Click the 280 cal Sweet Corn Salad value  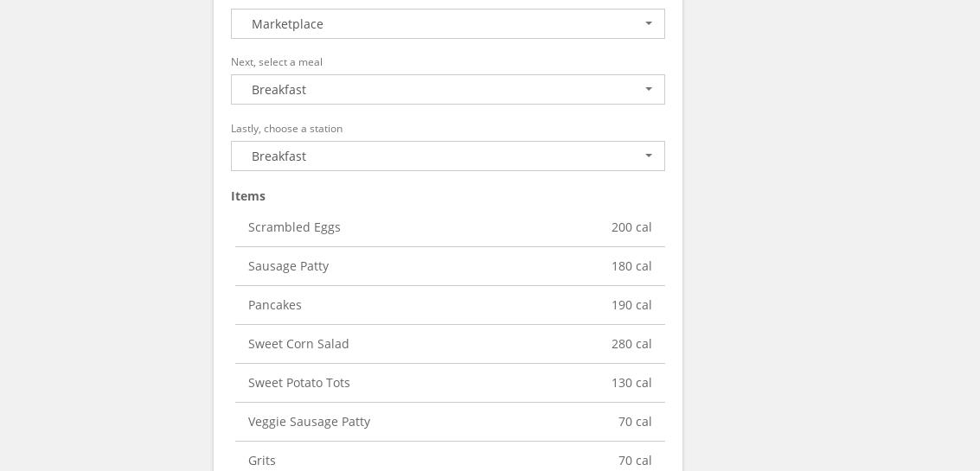coord(631,344)
